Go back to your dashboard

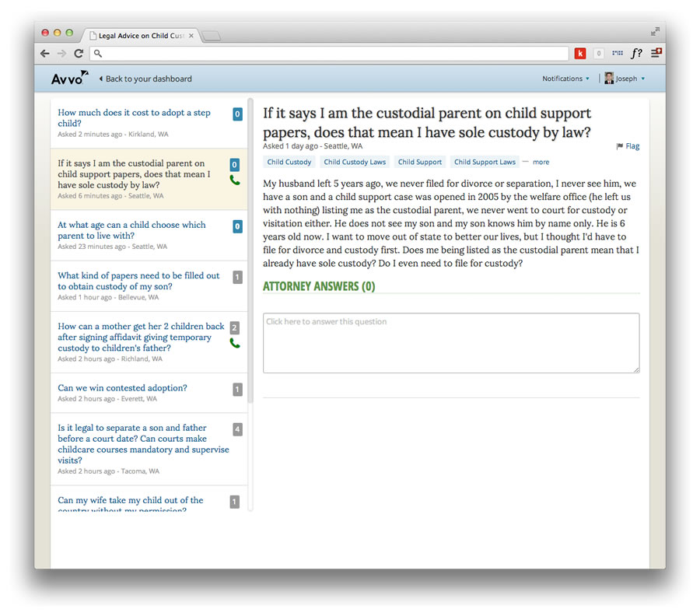pos(145,79)
